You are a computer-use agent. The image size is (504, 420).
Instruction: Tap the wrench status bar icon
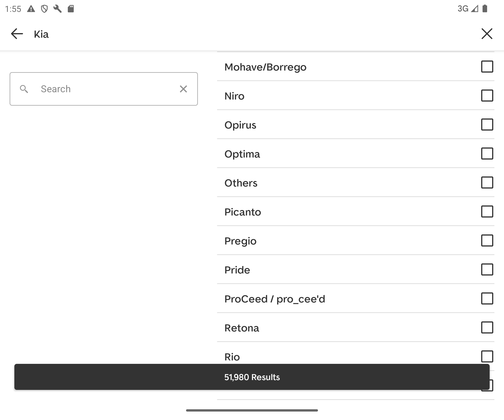pyautogui.click(x=57, y=9)
